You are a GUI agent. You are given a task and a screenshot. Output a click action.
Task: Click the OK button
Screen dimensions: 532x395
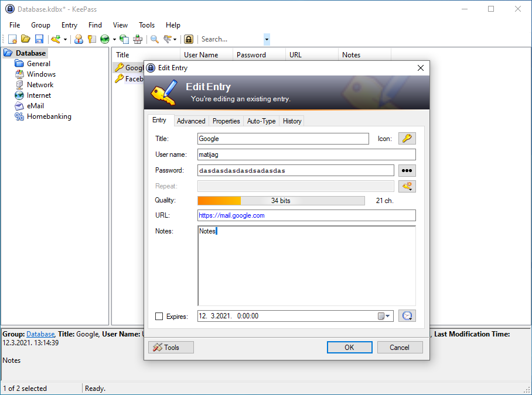349,347
